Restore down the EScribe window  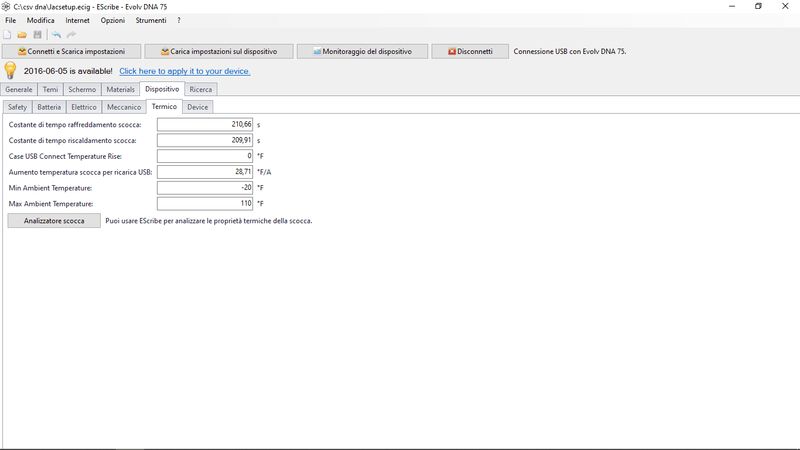click(758, 7)
